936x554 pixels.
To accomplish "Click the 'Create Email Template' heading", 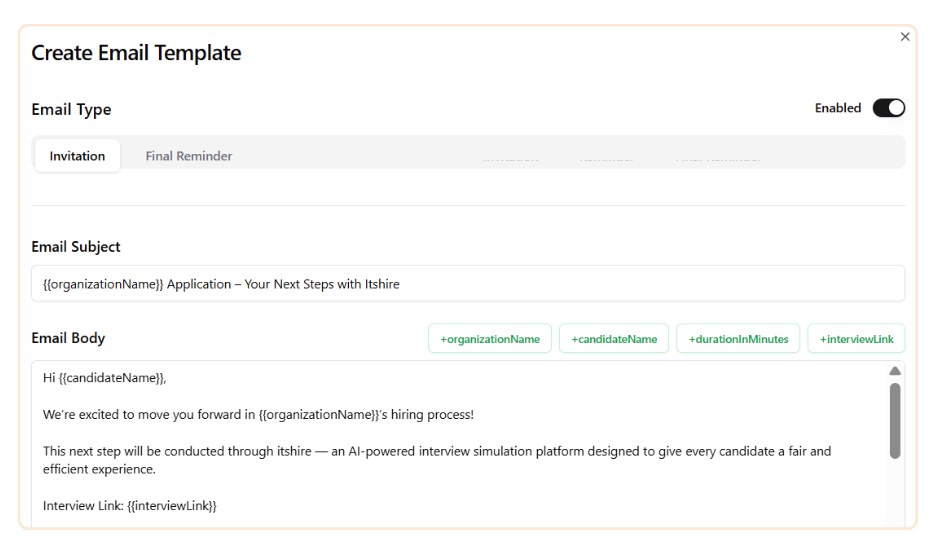I will pos(136,53).
